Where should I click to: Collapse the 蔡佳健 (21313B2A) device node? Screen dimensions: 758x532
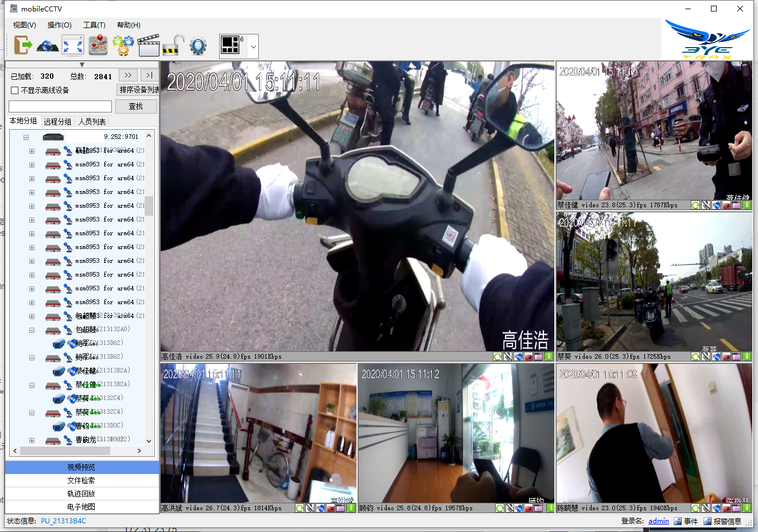coord(32,385)
